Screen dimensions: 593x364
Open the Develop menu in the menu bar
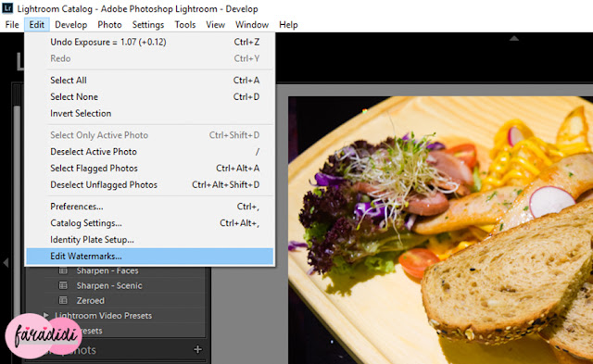(x=70, y=25)
